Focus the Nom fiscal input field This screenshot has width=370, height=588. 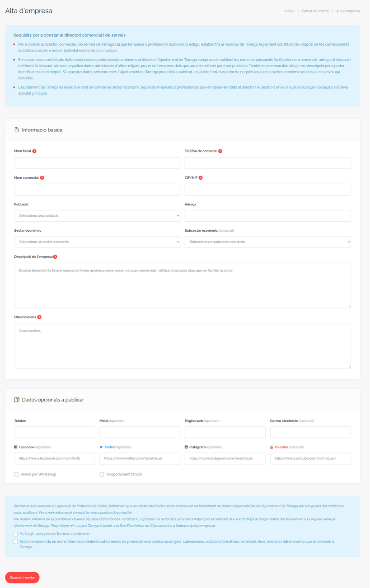[x=97, y=163]
